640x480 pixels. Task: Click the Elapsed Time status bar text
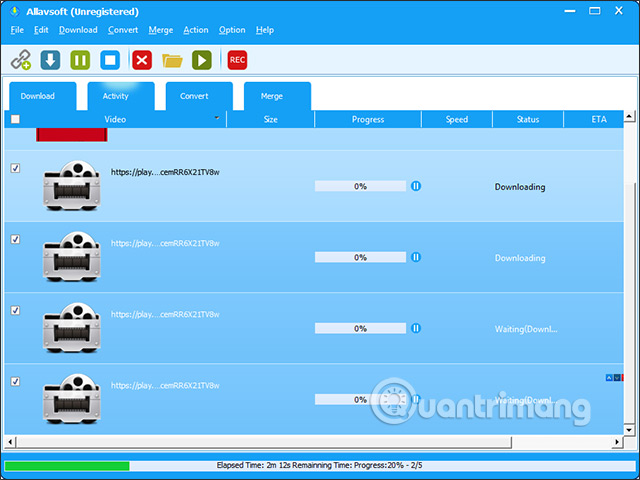click(320, 465)
